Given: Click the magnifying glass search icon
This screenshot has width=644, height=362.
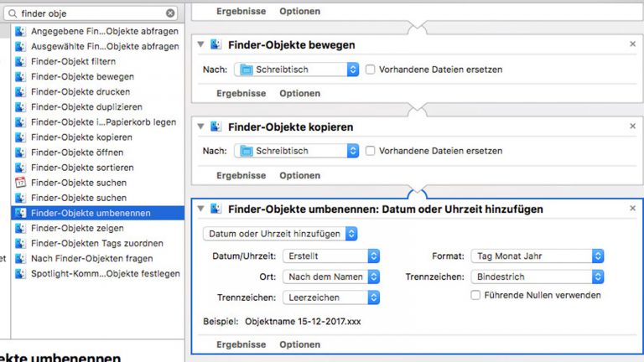Looking at the screenshot, I should coord(13,13).
